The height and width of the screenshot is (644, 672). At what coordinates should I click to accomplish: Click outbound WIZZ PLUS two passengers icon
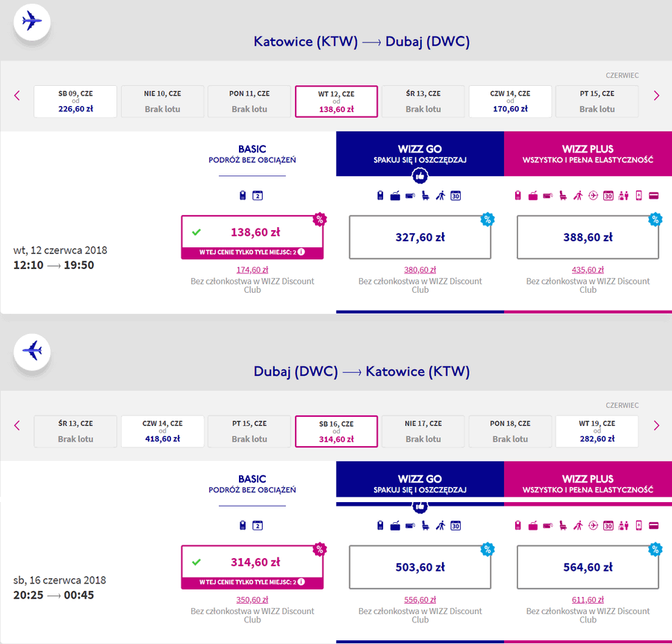pyautogui.click(x=623, y=196)
